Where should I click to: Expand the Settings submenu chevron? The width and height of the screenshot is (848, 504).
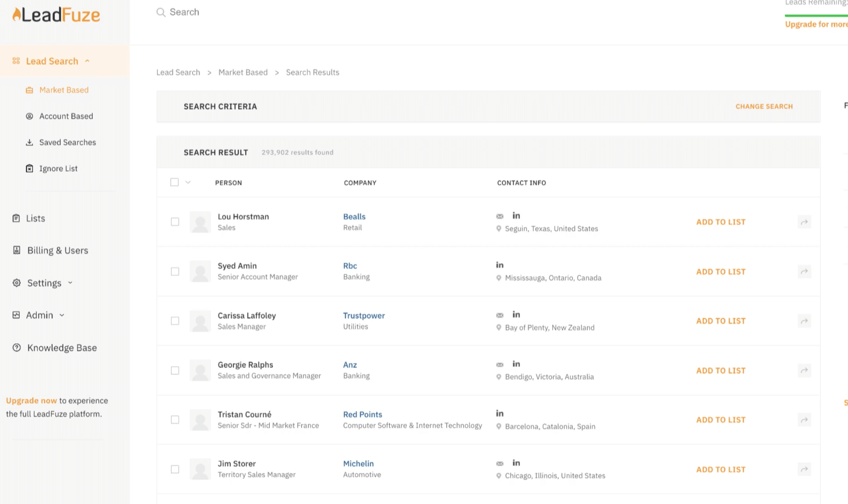pos(70,283)
